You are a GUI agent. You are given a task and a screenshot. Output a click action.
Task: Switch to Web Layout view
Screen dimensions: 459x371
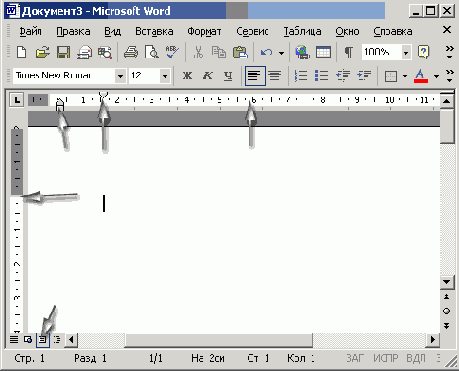[x=28, y=340]
